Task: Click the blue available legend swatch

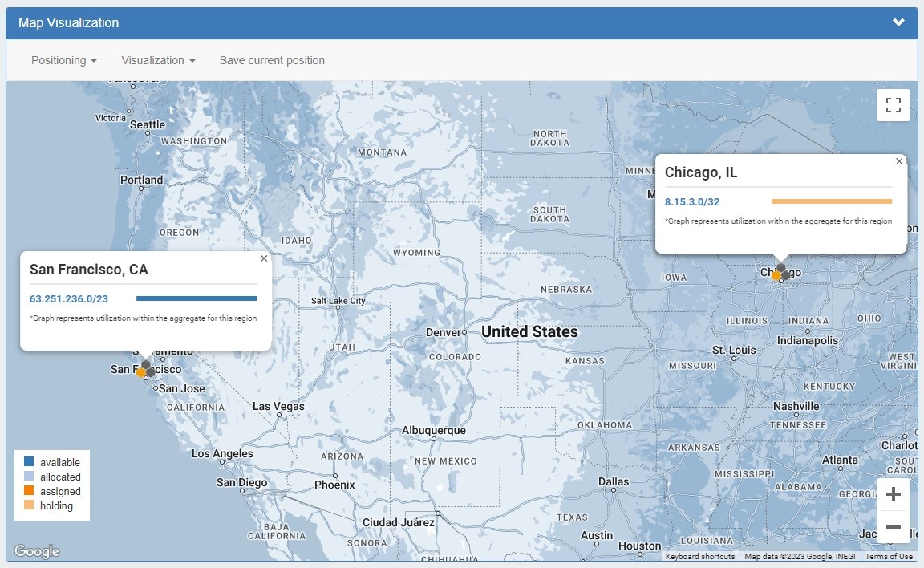Action: [29, 462]
